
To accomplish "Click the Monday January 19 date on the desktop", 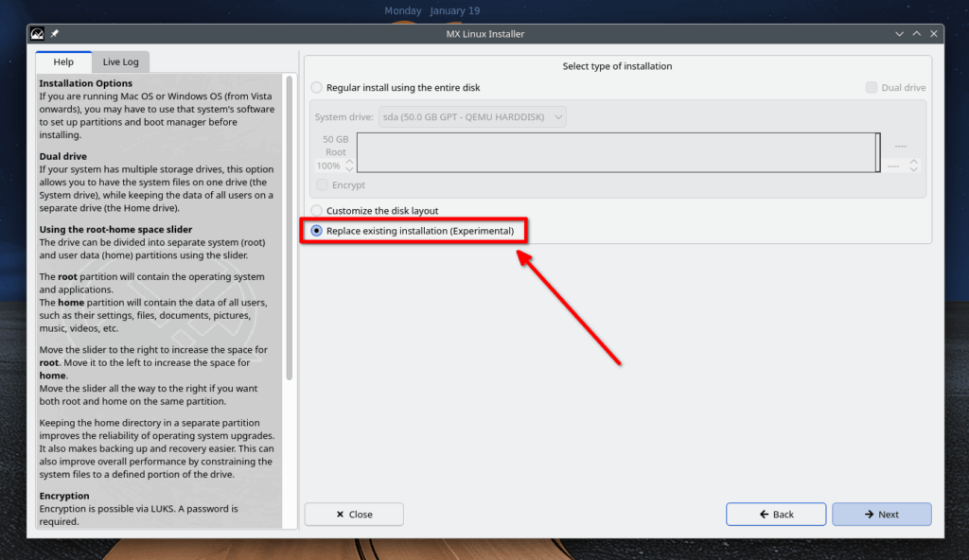I will tap(432, 10).
